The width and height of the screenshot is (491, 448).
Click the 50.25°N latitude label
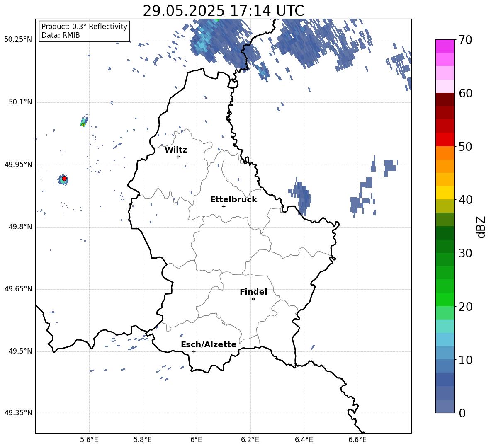click(18, 40)
